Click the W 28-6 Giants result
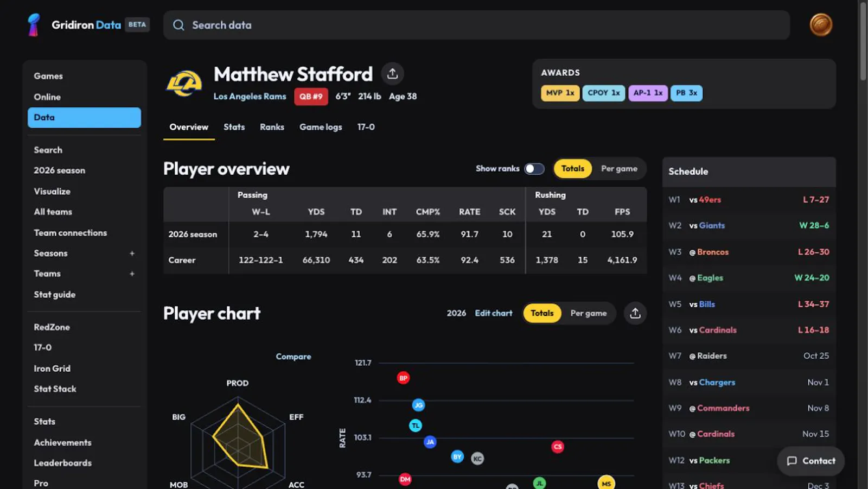This screenshot has width=868, height=489. click(x=814, y=225)
